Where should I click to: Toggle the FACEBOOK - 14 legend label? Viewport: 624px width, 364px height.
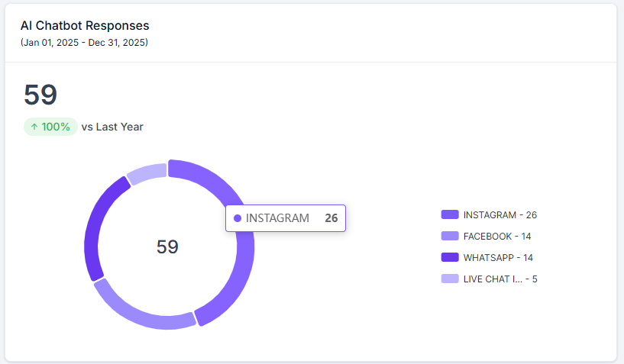pyautogui.click(x=498, y=237)
